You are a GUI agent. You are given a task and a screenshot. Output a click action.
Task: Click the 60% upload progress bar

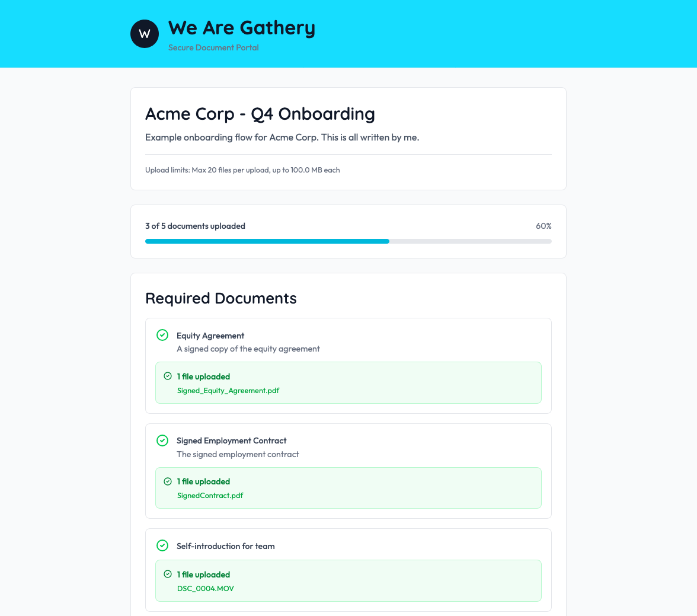[348, 241]
